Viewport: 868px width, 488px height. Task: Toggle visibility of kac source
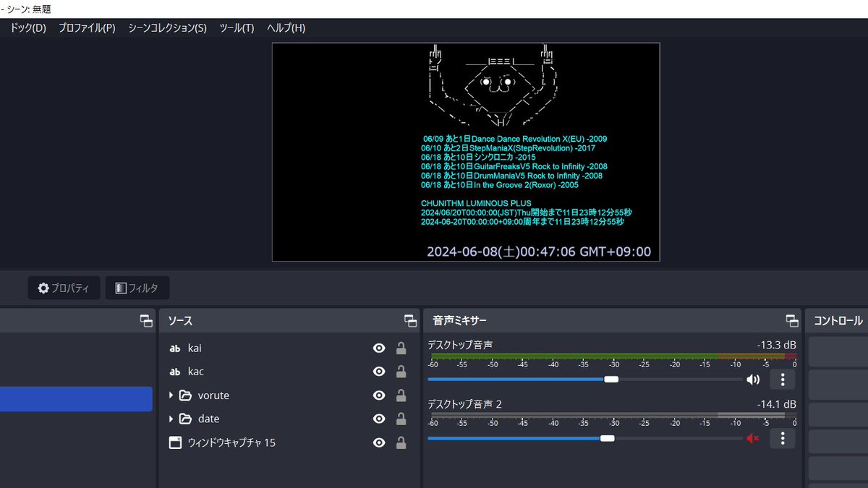[378, 372]
